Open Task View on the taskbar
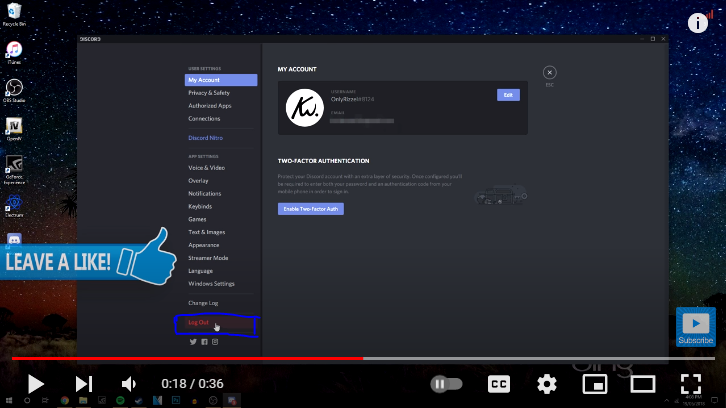Viewport: 726px width, 408px height. 45,401
